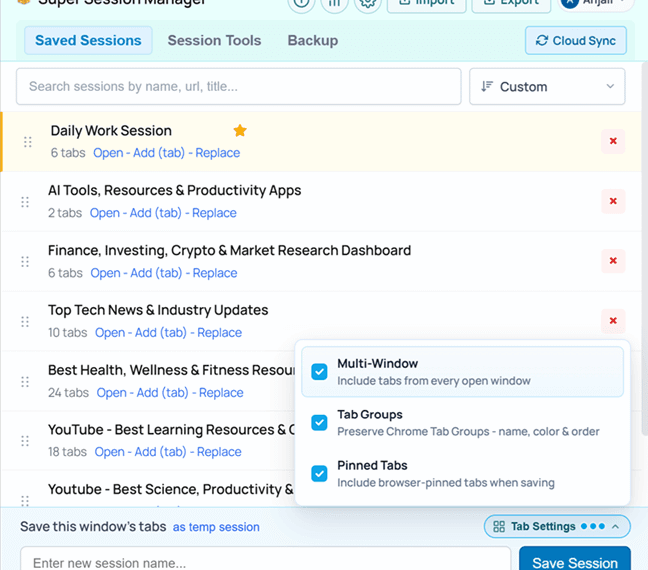648x570 pixels.
Task: Click the 18 tabs count label
Action: (67, 452)
